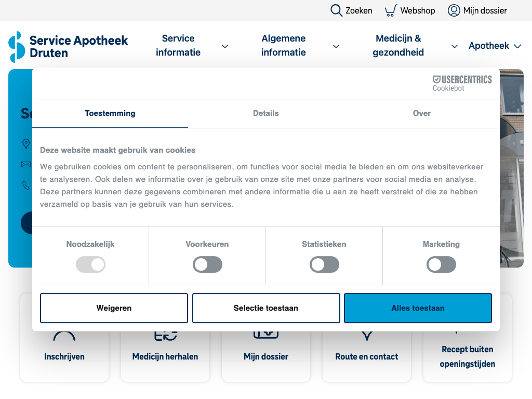Viewport: 532px width, 399px height.
Task: Toggle the Marketing cookies switch
Action: pyautogui.click(x=441, y=265)
